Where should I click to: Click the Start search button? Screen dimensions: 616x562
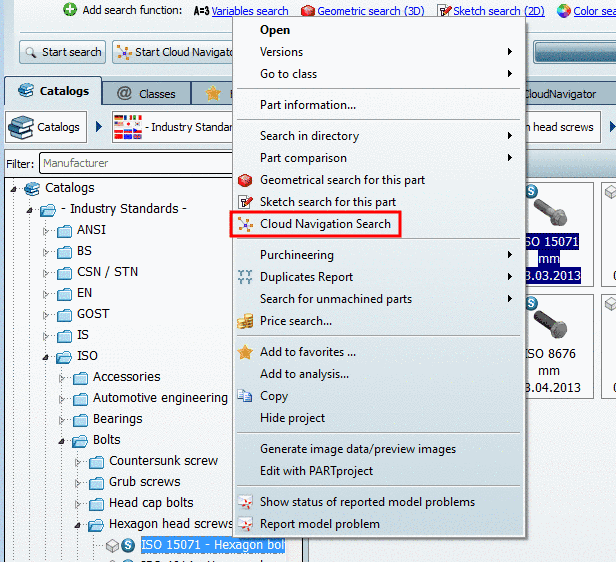click(x=62, y=52)
